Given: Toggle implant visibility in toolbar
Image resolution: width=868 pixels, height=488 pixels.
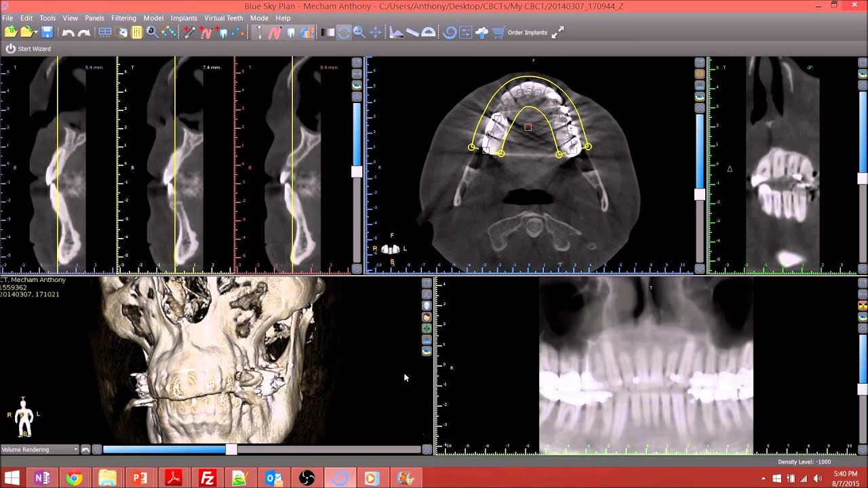Looking at the screenshot, I should pos(258,32).
